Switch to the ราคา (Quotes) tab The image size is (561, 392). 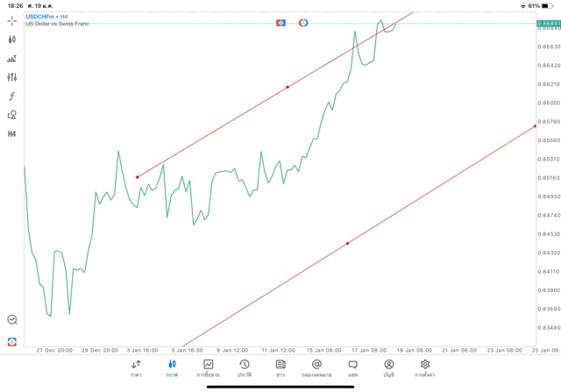[136, 367]
